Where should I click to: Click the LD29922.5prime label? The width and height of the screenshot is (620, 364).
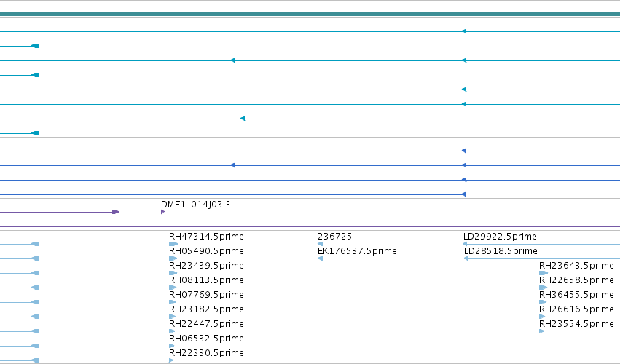[x=500, y=237]
